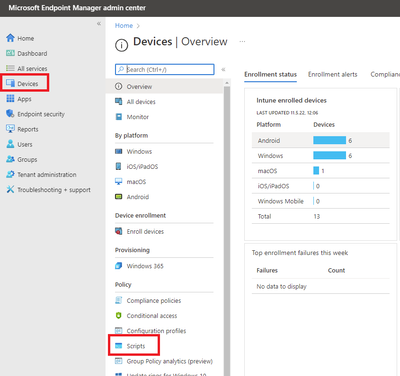Click the 'No data to display' text

281,286
